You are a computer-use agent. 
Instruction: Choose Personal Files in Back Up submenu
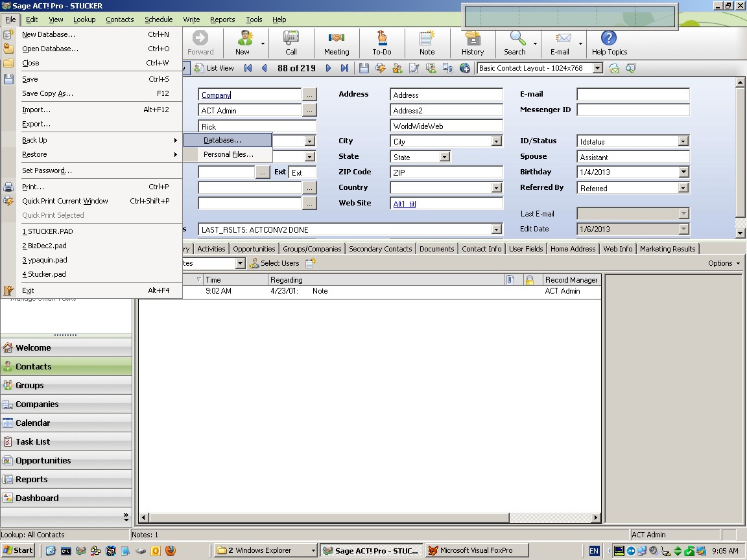pyautogui.click(x=228, y=154)
